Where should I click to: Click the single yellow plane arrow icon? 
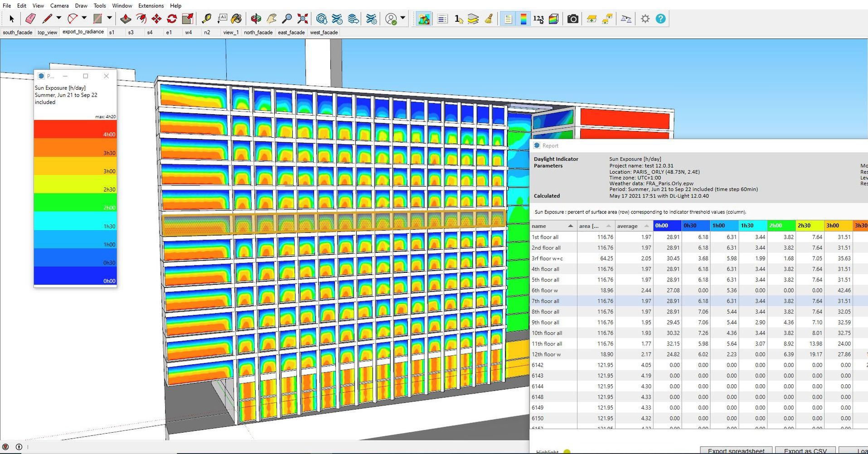[592, 19]
